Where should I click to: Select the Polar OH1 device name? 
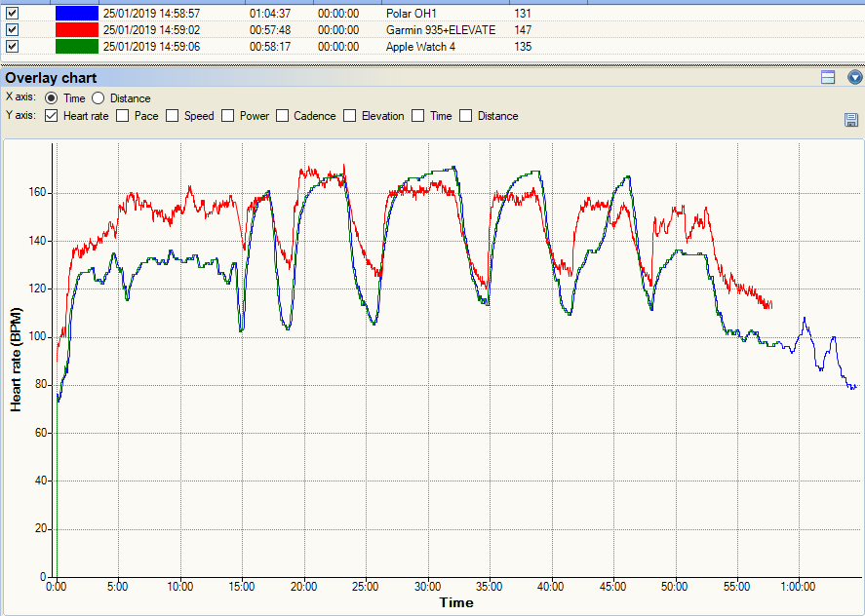point(411,14)
